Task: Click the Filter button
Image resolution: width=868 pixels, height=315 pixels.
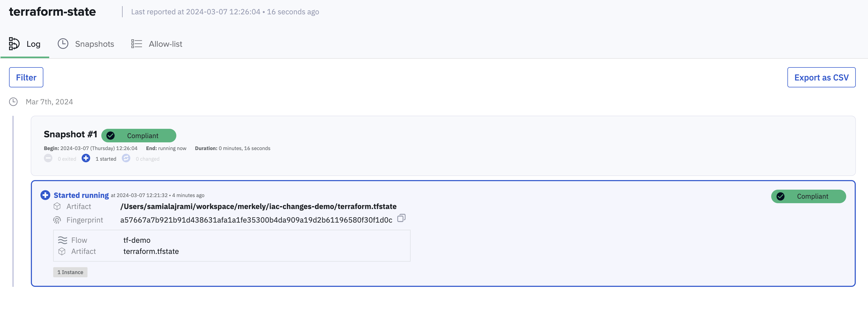Action: tap(26, 77)
